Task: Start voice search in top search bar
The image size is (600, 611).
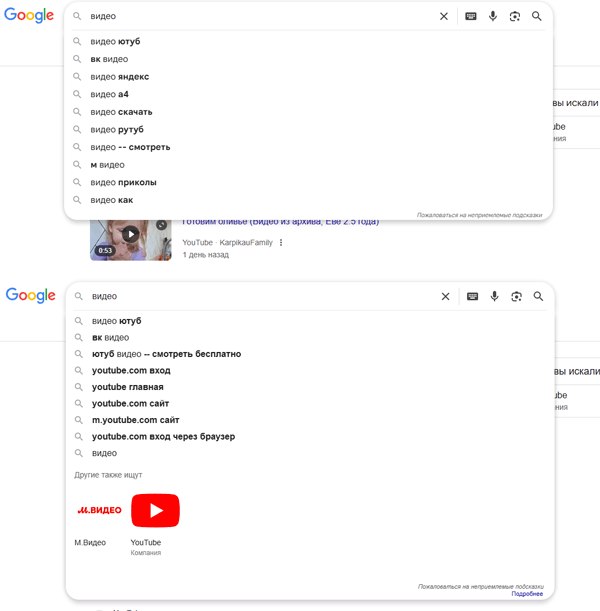Action: tap(493, 16)
